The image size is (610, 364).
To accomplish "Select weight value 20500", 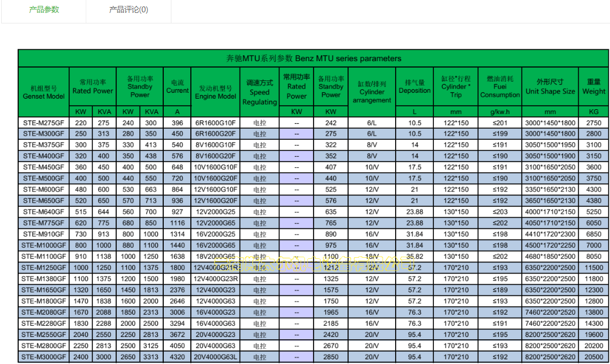I will pos(594,357).
